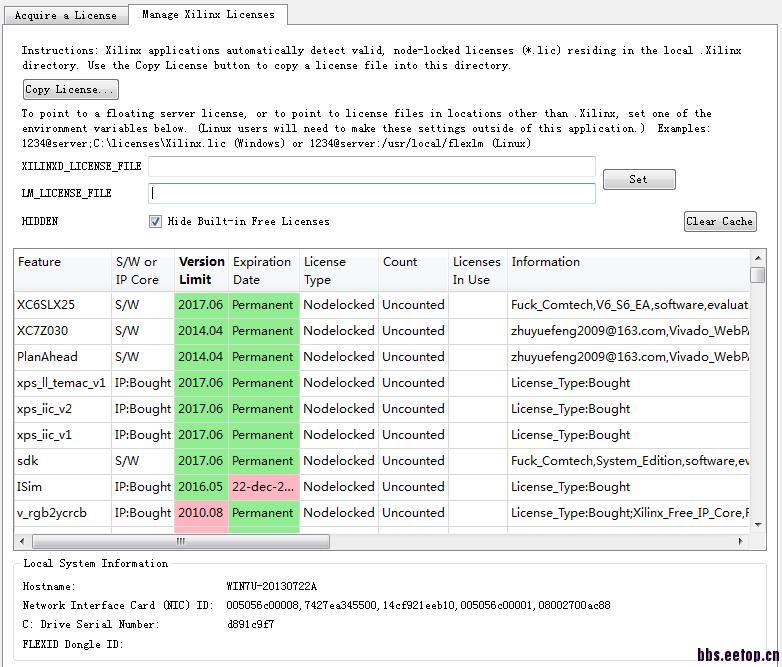Screen dimensions: 782x667
Task: Click sdk Nodelocked license type cell
Action: [339, 460]
